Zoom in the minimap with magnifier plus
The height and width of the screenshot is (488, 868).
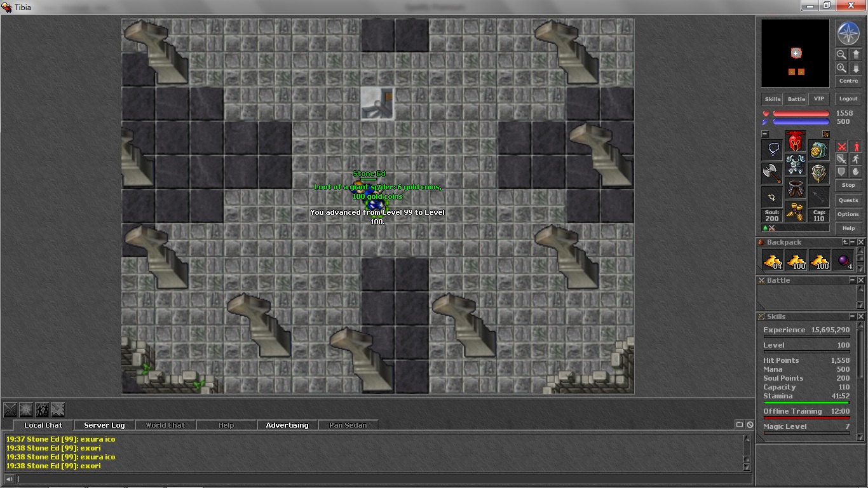pos(841,68)
